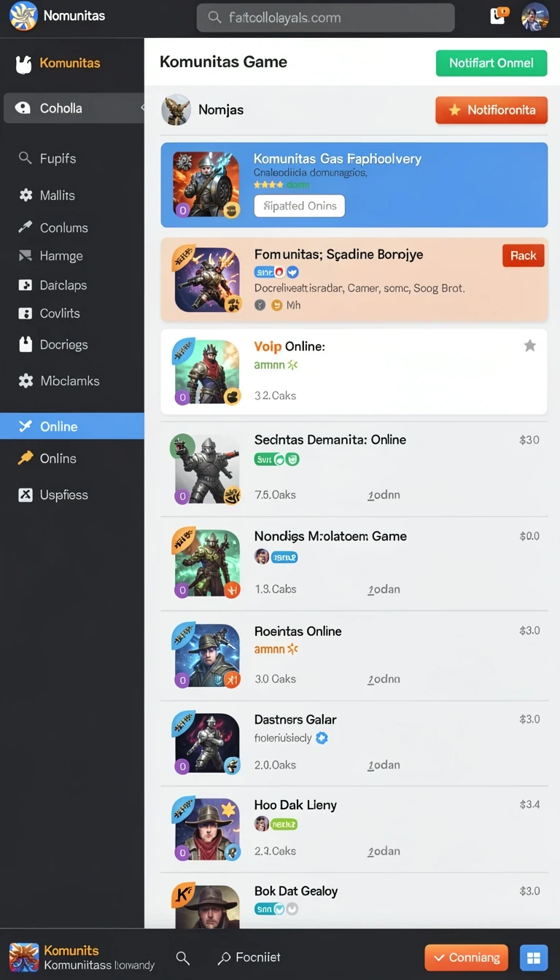
Task: Click the $30 price on Secintas Demanita
Action: coord(529,440)
